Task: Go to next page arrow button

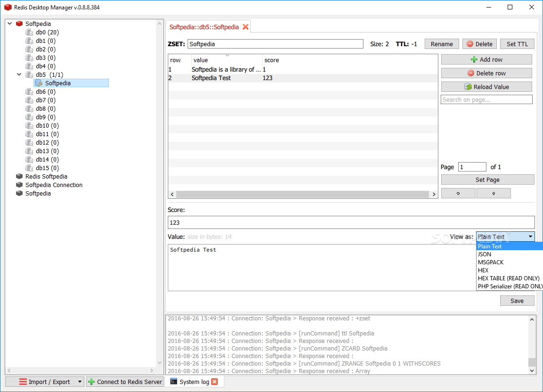Action: 494,193
